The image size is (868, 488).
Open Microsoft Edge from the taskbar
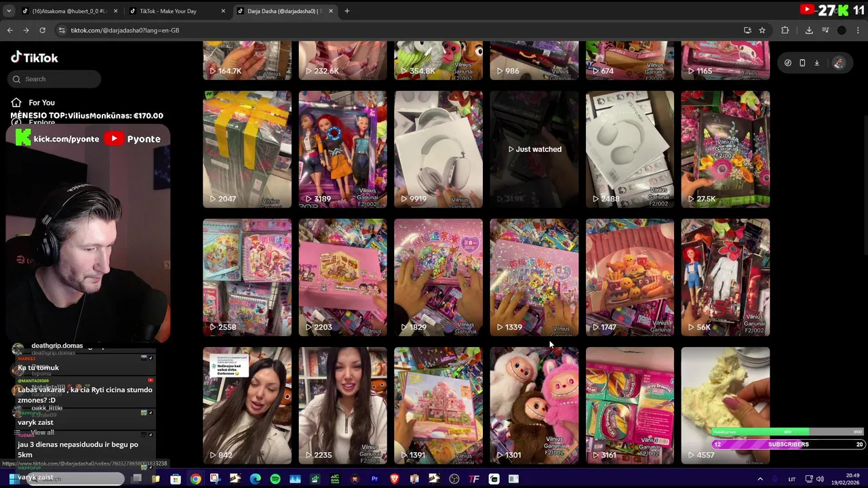pos(255,479)
